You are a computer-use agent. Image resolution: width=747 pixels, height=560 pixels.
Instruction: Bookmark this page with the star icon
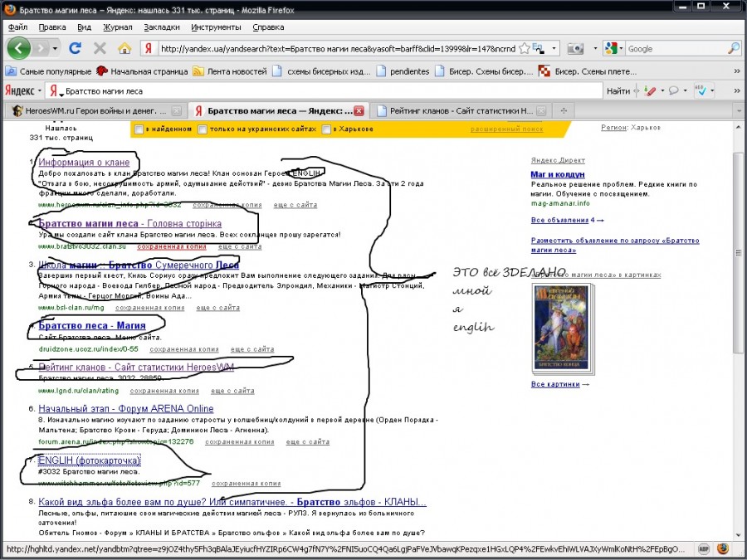(x=524, y=49)
